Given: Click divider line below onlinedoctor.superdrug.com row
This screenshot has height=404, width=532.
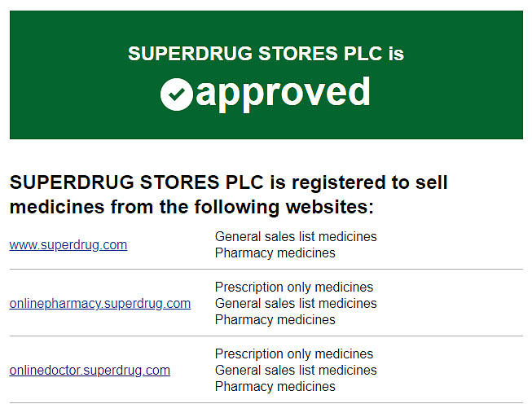Looking at the screenshot, I should 266,402.
